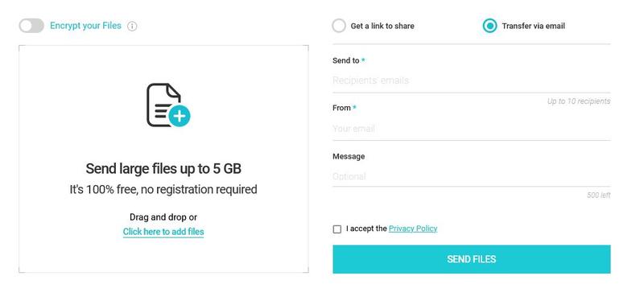Click the Click here to add files link

pyautogui.click(x=163, y=232)
